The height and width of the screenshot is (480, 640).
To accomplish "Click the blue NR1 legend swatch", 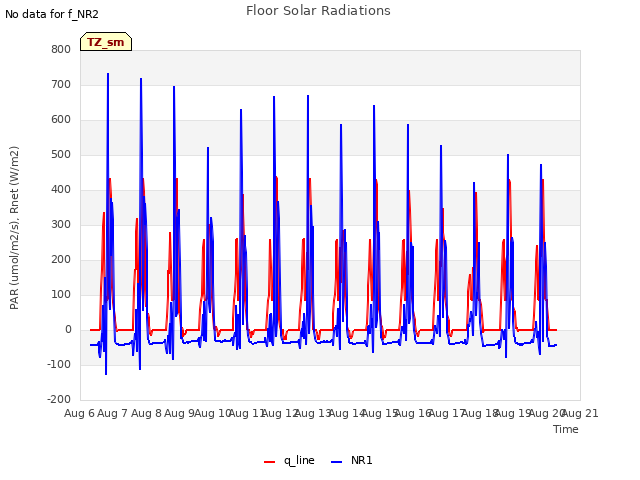I will tap(336, 462).
